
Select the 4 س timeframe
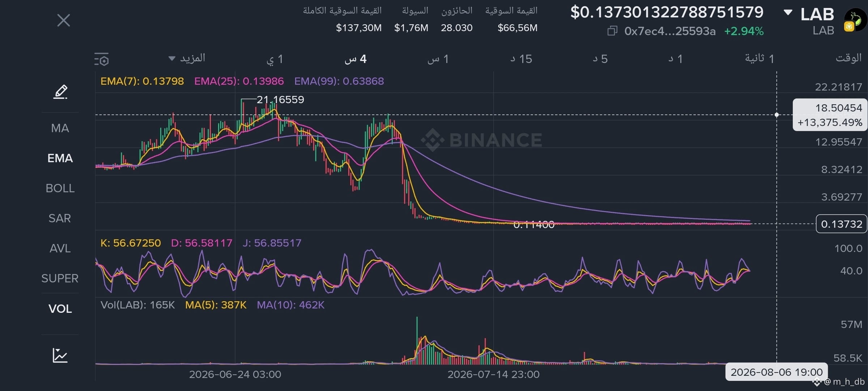click(x=356, y=59)
